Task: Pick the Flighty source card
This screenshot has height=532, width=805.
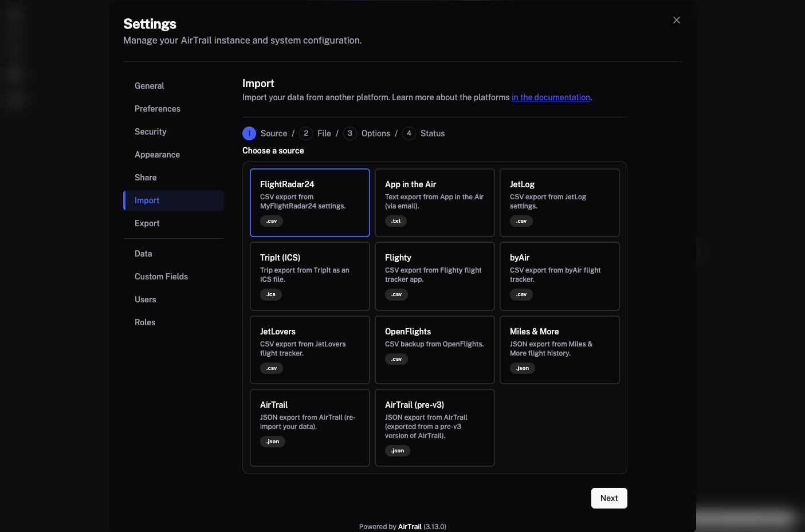Action: tap(435, 276)
